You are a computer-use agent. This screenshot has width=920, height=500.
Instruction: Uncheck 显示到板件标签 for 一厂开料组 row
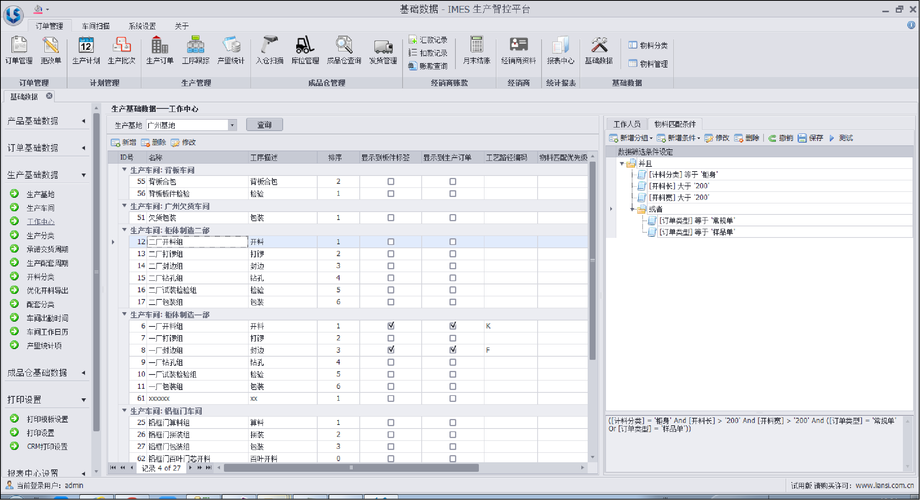click(391, 326)
